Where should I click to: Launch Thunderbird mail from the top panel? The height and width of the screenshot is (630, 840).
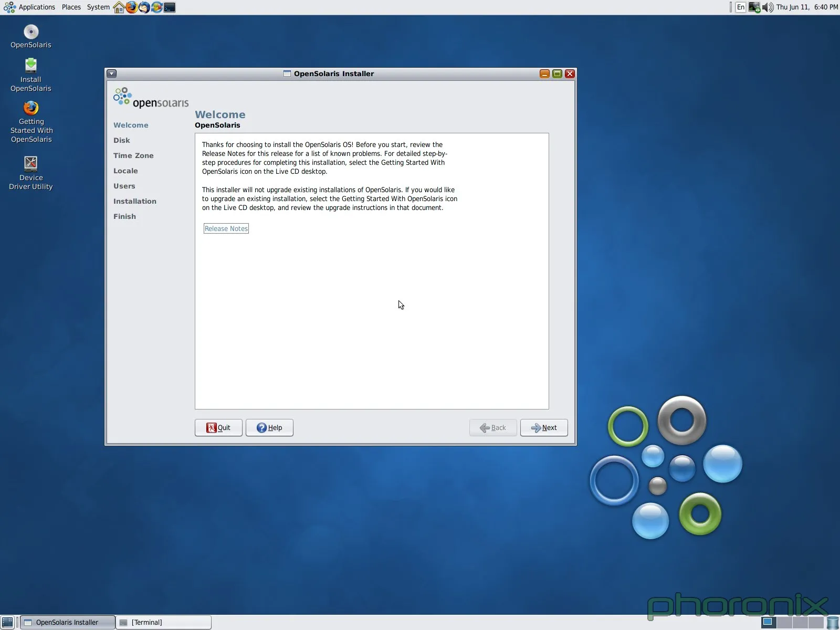pos(144,7)
